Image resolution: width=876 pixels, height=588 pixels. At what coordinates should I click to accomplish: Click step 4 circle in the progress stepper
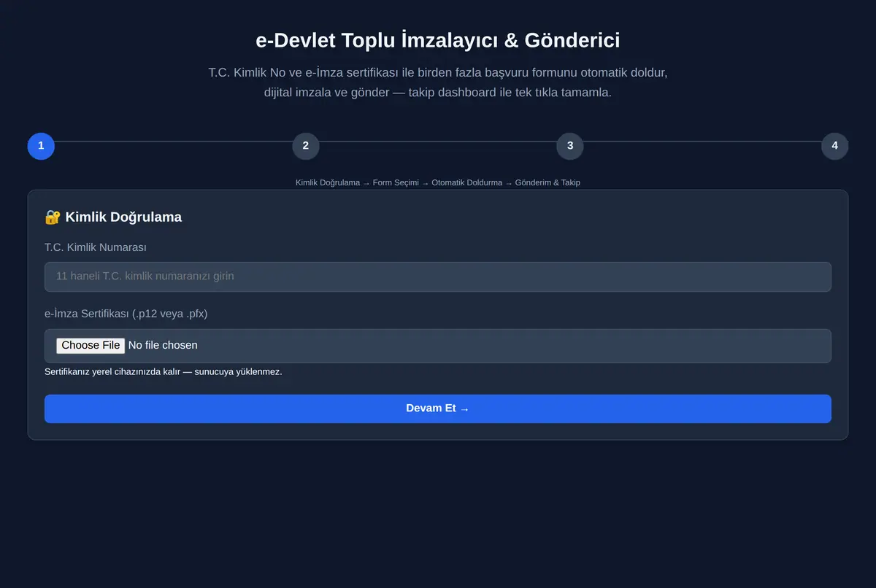pyautogui.click(x=834, y=146)
